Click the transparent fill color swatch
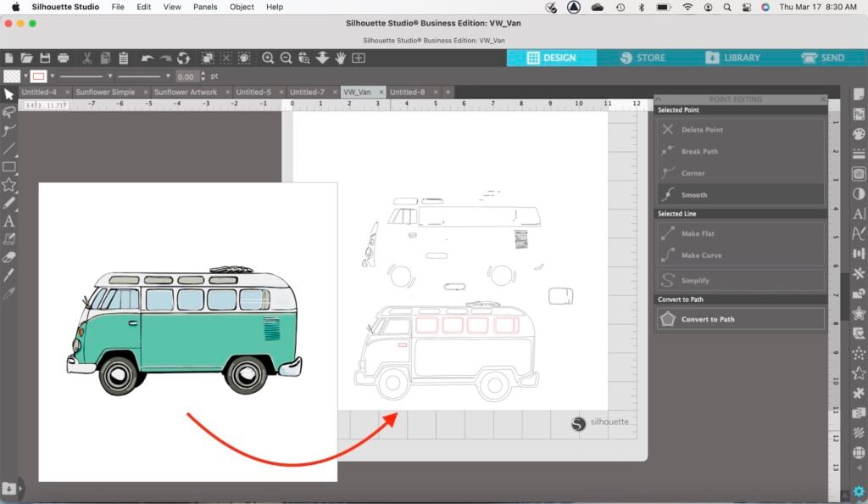Screen dimensions: 868x504 pos(12,76)
